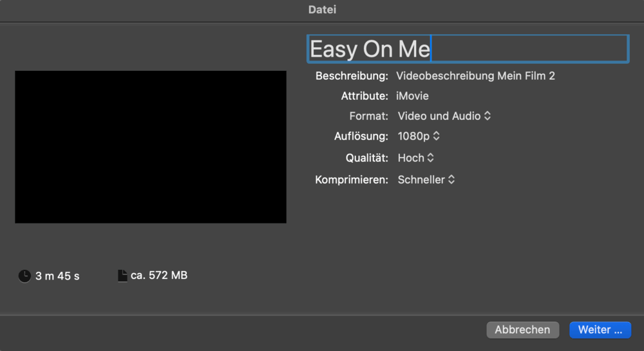Click the Auflösung label

tap(361, 137)
